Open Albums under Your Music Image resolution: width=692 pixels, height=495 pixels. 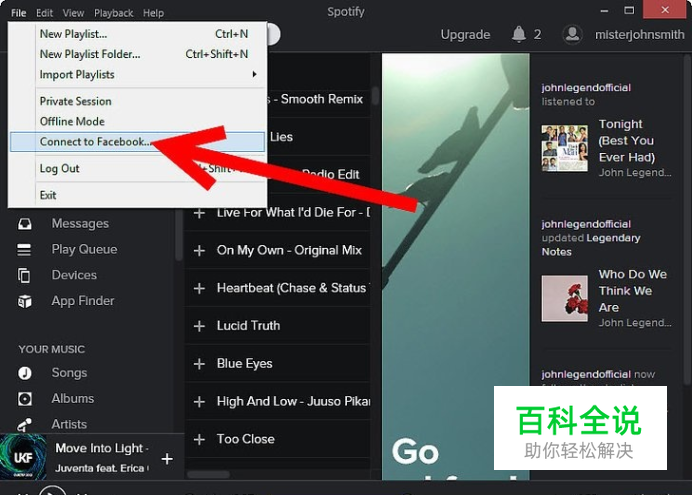[72, 398]
